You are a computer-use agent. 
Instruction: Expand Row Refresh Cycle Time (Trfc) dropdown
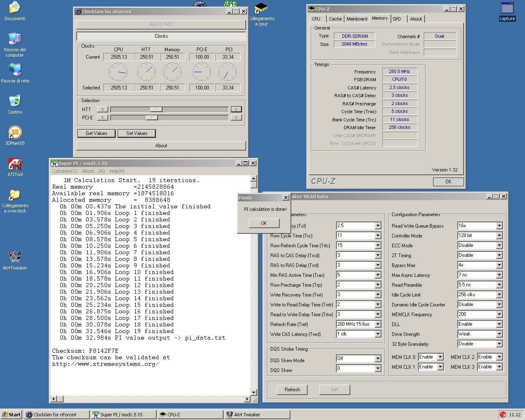[378, 246]
